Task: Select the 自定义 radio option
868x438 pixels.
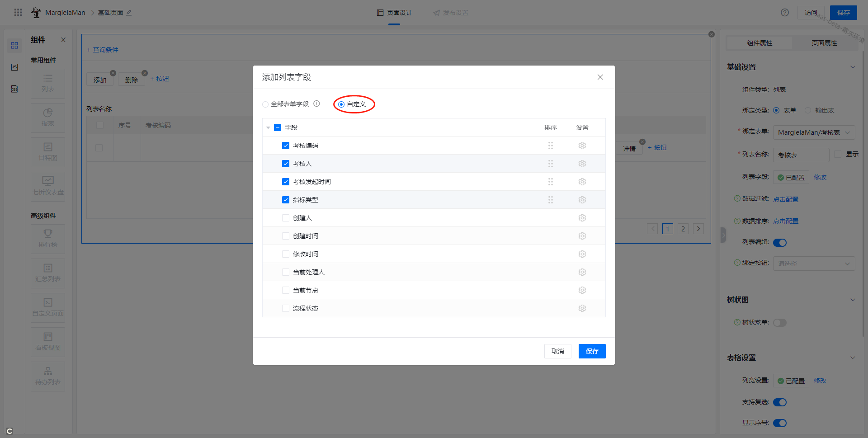Action: coord(341,104)
